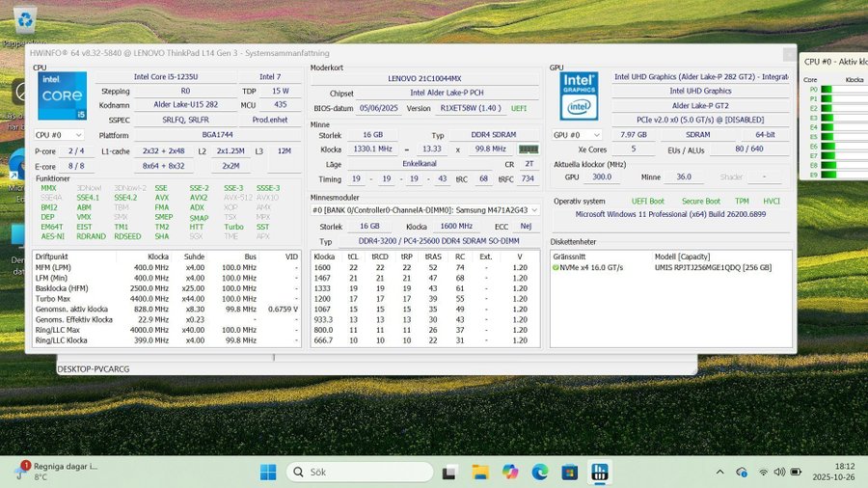Screen dimensions: 868x488
Task: Click the green NVMe drive status indicator
Action: click(556, 267)
